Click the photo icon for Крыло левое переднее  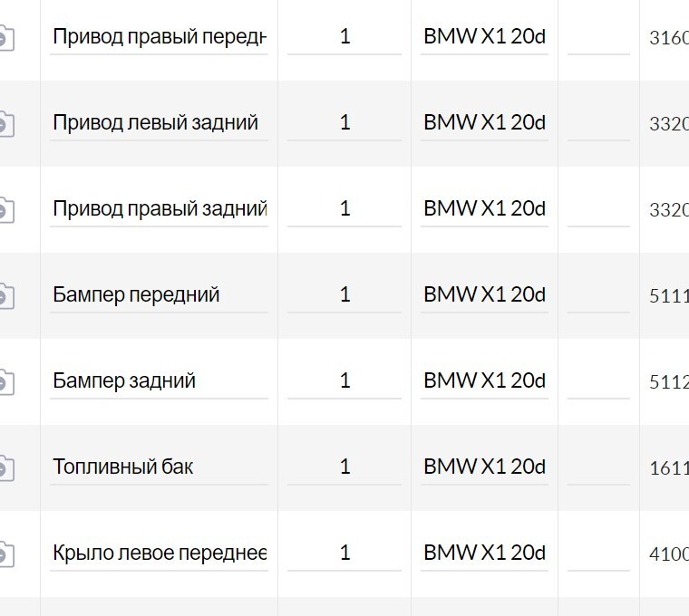click(5, 554)
